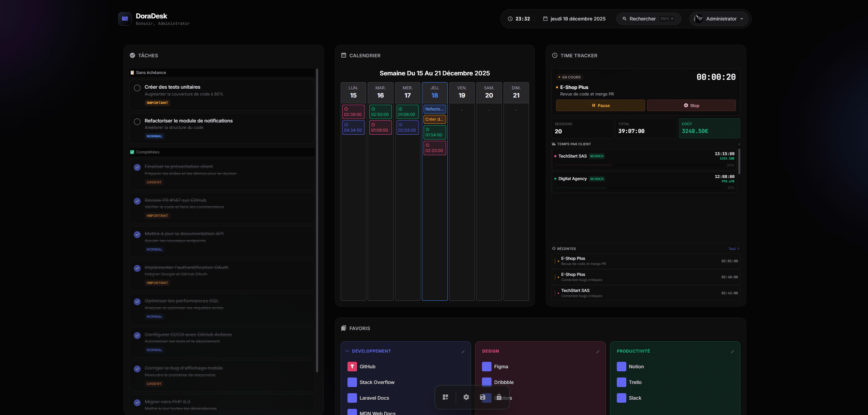This screenshot has width=868, height=415.
Task: Click the lock icon in floating toolbar
Action: [499, 397]
